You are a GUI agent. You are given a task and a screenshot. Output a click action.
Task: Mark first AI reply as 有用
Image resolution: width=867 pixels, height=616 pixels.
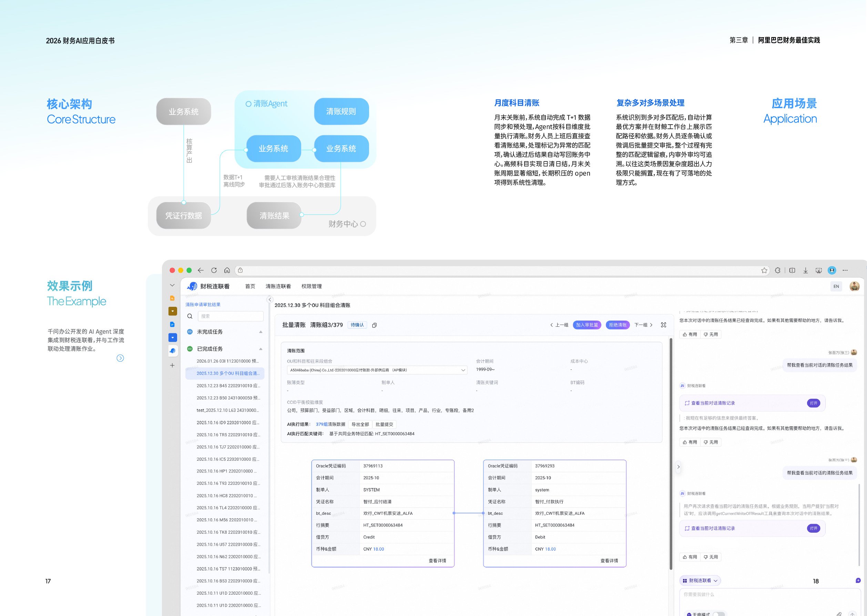tap(690, 334)
